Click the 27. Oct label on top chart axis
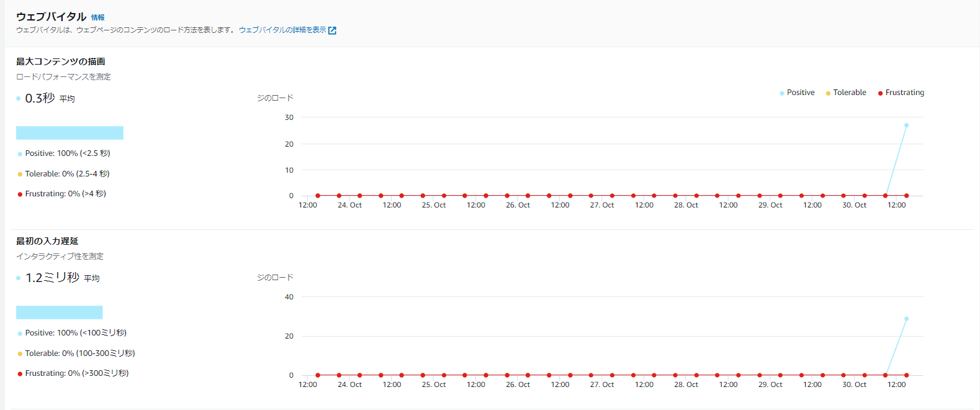The image size is (980, 410). tap(602, 205)
